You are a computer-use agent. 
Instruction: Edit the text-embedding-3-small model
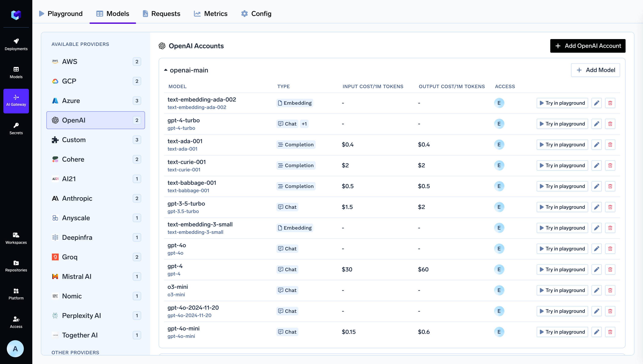click(x=597, y=228)
